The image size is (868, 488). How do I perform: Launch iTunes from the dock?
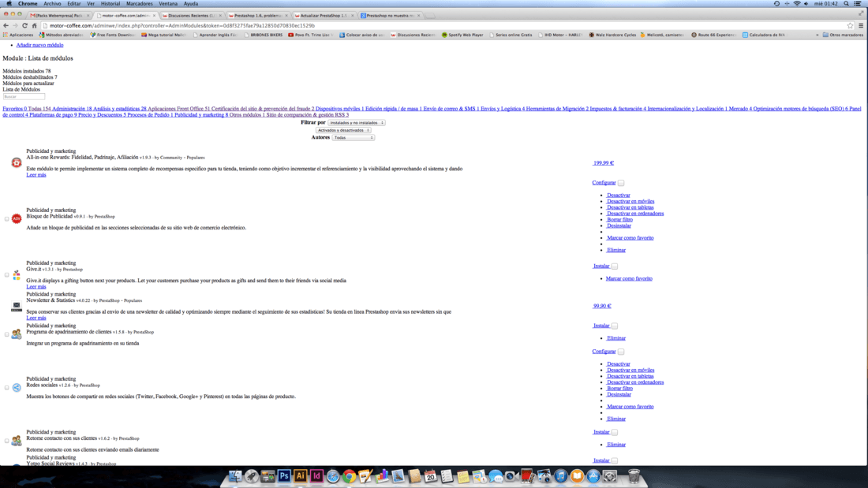point(561,476)
